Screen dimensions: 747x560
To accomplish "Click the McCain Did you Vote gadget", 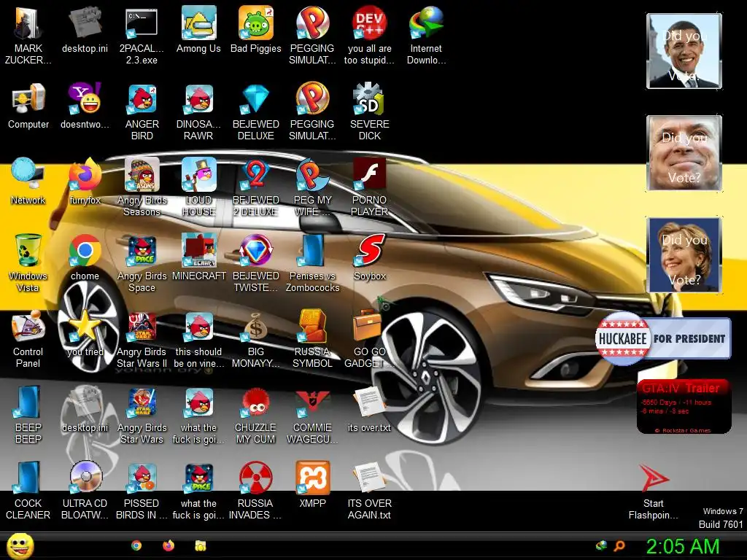I will click(x=684, y=153).
